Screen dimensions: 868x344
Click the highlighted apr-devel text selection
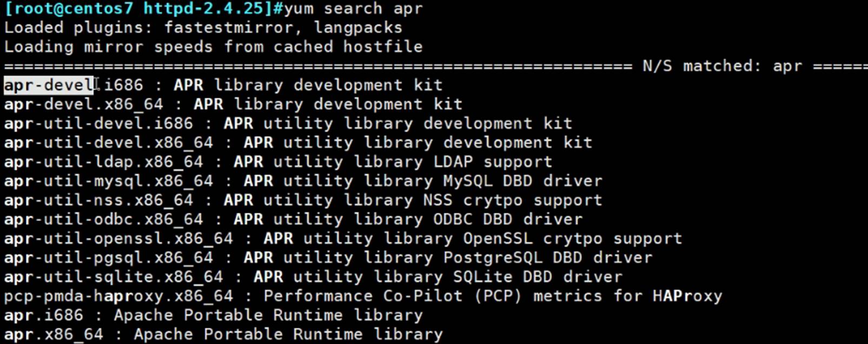pyautogui.click(x=49, y=85)
